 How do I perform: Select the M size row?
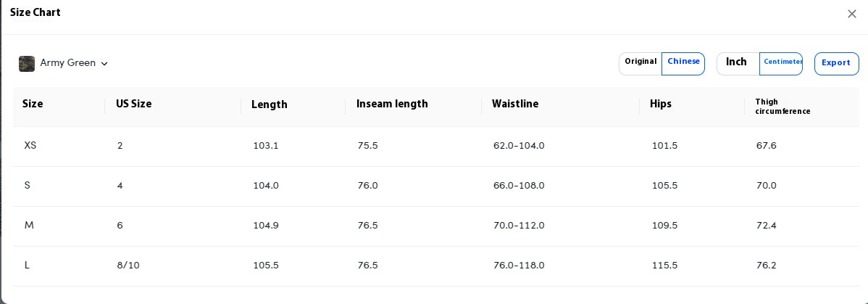tap(436, 226)
